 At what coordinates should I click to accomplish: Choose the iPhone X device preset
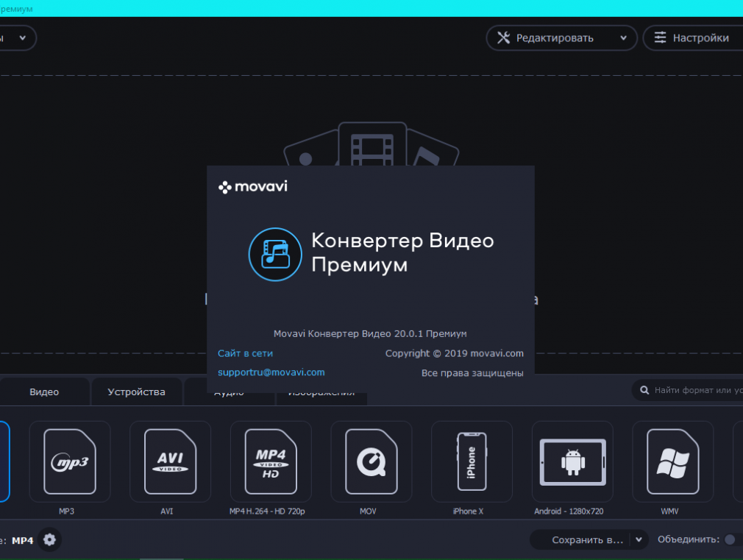pos(472,461)
